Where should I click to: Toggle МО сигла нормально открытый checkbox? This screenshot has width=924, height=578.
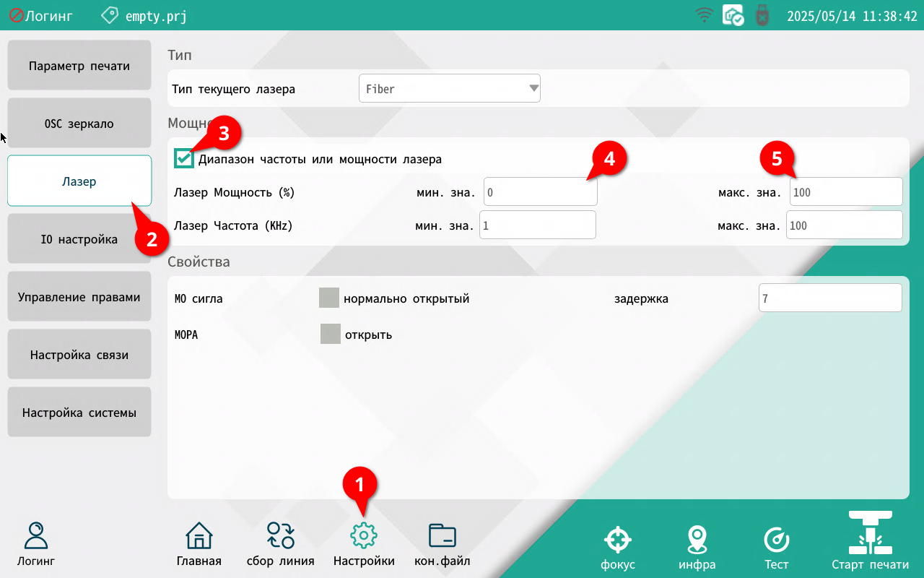click(x=329, y=298)
